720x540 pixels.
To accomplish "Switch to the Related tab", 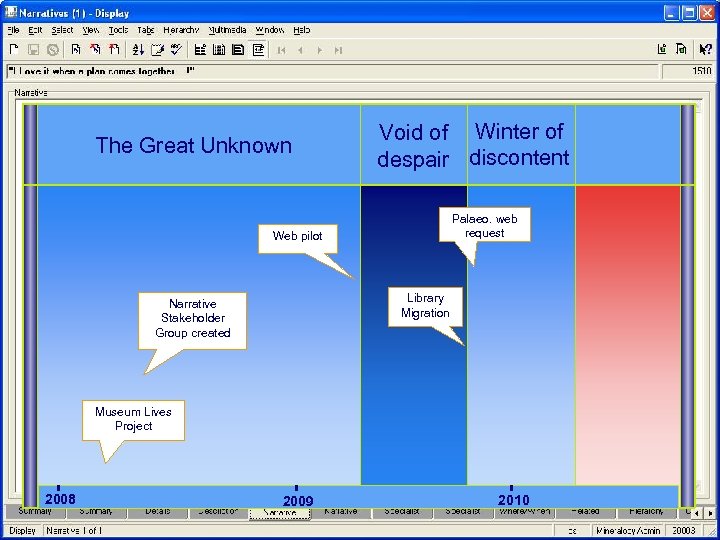I will [x=585, y=512].
